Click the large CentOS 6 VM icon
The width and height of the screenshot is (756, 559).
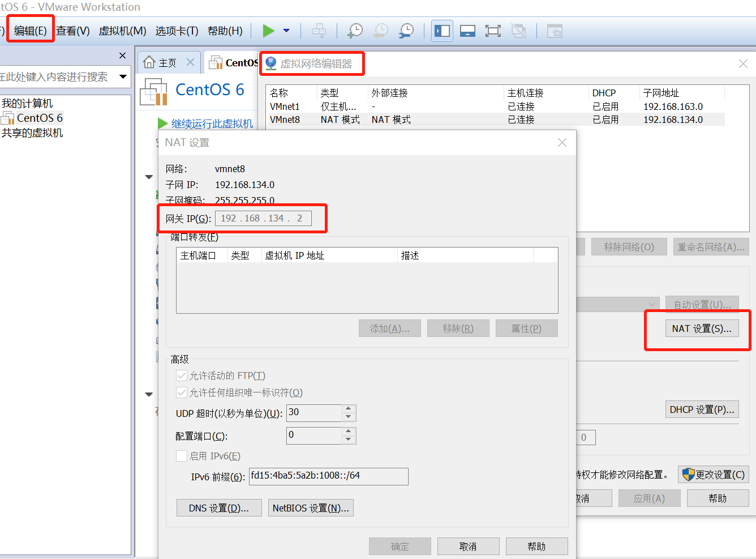click(x=154, y=92)
